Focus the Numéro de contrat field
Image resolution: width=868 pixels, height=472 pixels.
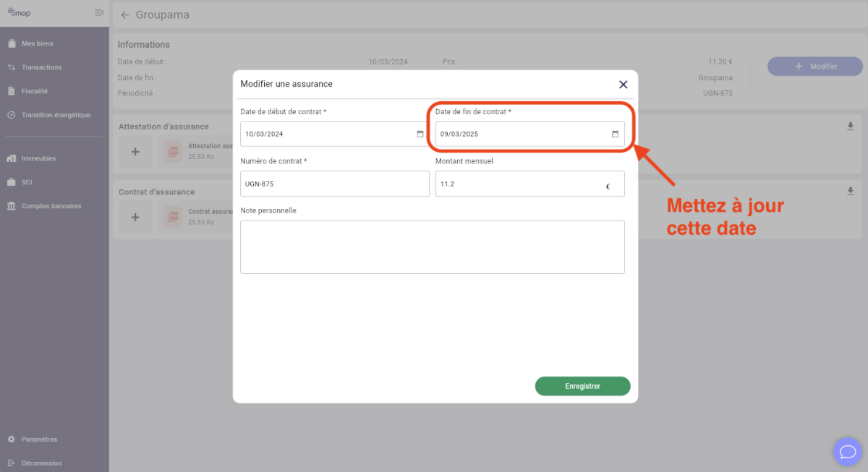335,184
